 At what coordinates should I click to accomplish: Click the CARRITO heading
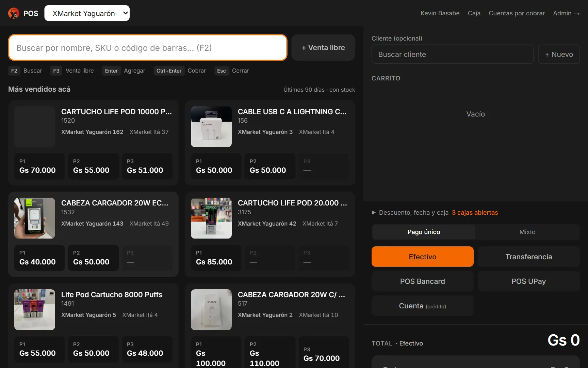point(386,78)
